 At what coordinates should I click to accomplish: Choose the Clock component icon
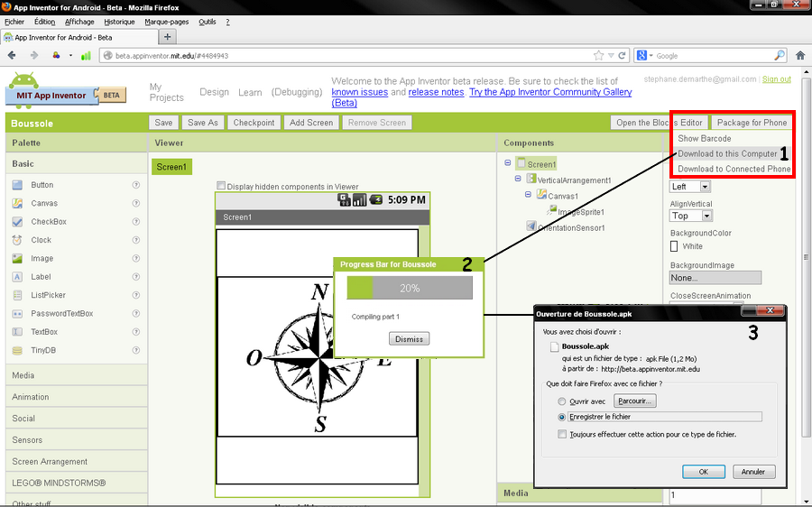point(17,240)
